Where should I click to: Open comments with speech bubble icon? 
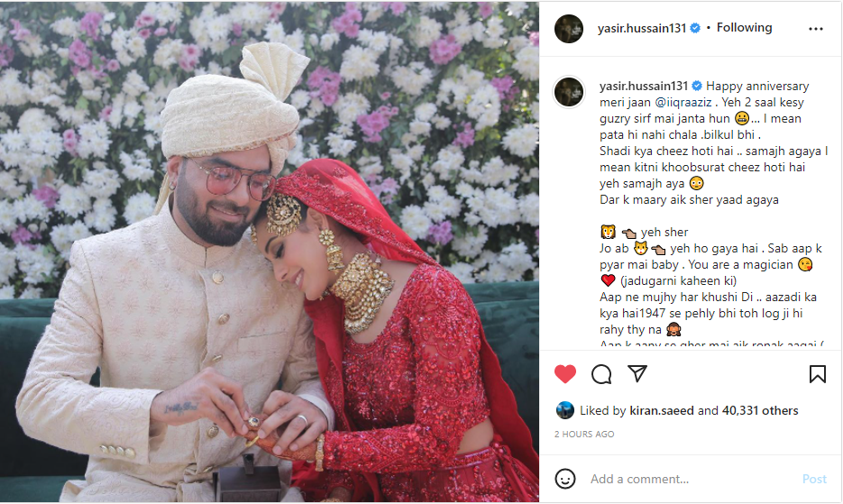tap(601, 374)
